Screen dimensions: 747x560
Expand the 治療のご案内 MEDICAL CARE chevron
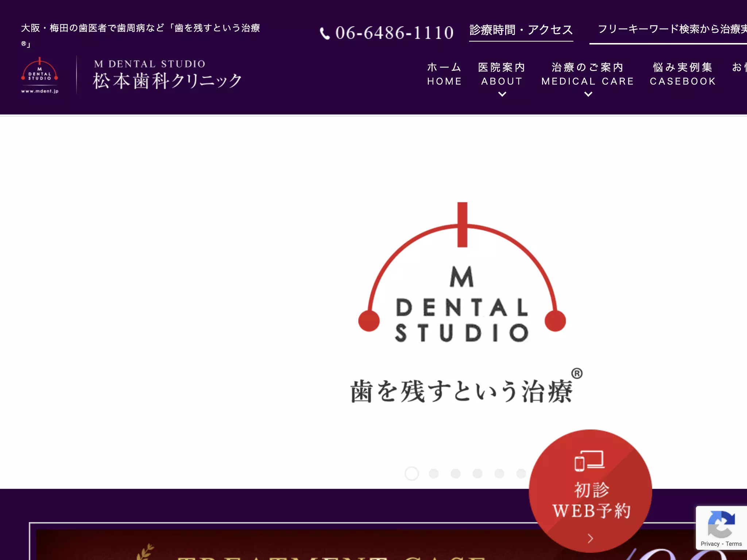coord(588,94)
